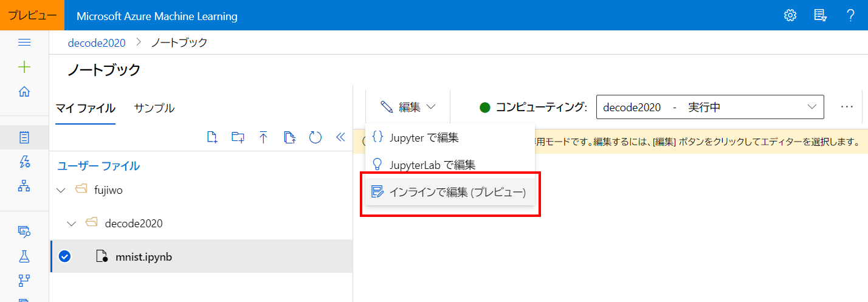This screenshot has width=868, height=302.
Task: Click the upload files arrow icon
Action: coord(263,137)
